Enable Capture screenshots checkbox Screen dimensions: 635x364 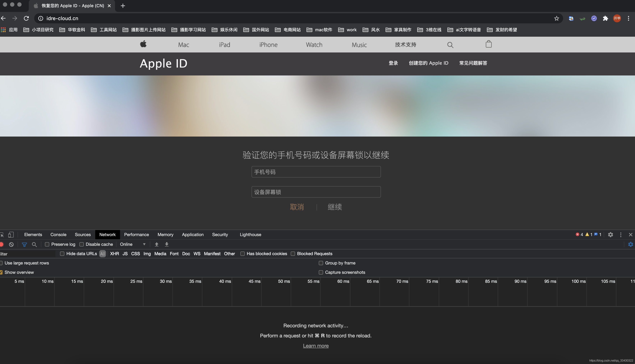coord(321,272)
